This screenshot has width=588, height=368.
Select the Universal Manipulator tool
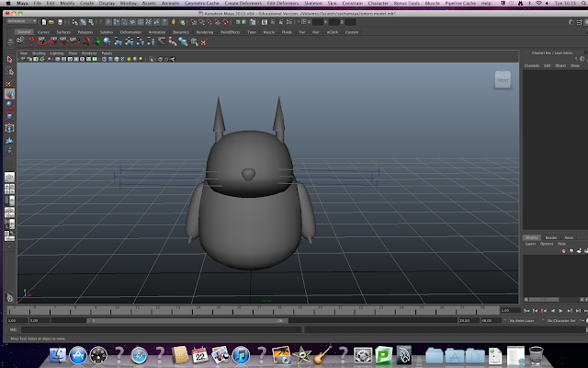coord(9,128)
